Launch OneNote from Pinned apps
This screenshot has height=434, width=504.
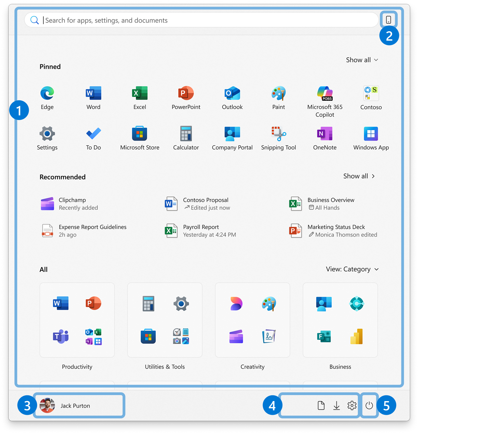[x=325, y=138]
